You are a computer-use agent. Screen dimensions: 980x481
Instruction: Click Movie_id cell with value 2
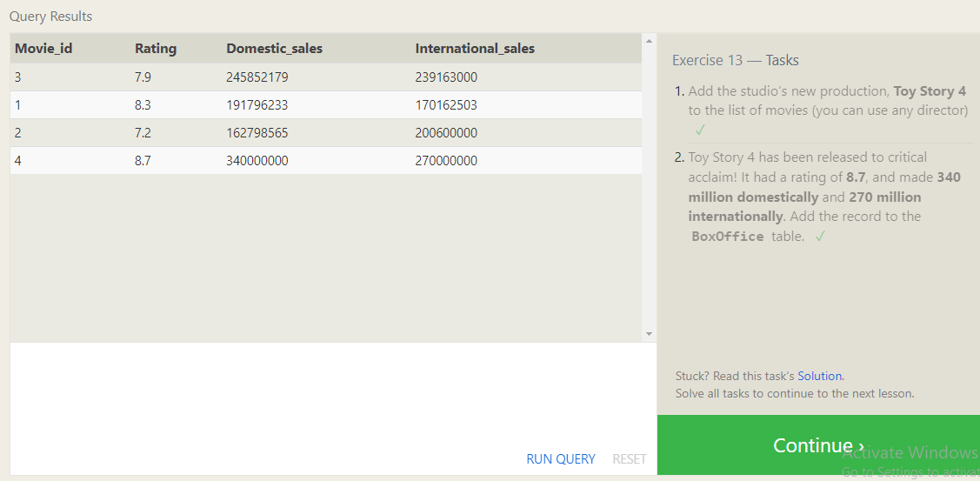[18, 133]
